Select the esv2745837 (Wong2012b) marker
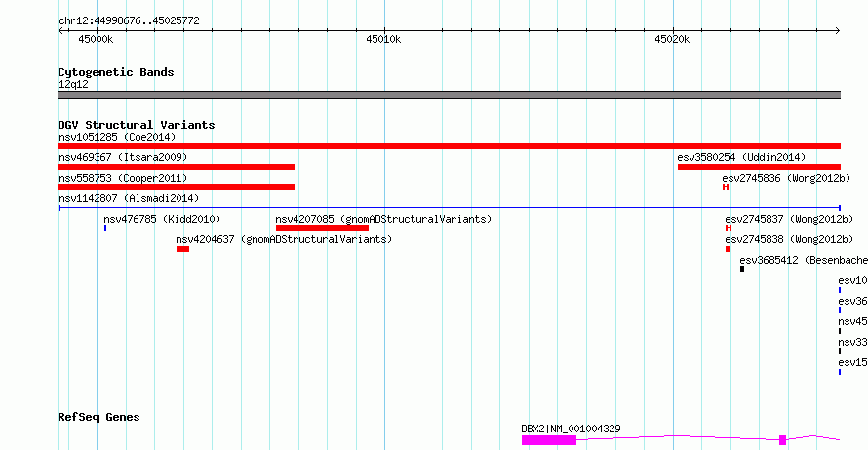The height and width of the screenshot is (450, 868). (729, 228)
